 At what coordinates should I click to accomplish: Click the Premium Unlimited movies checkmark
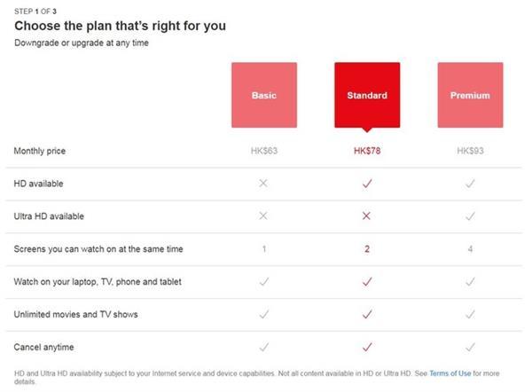click(x=470, y=314)
